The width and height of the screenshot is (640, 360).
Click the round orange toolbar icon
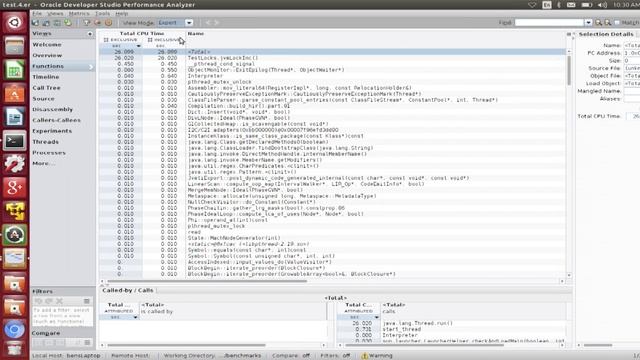point(109,23)
